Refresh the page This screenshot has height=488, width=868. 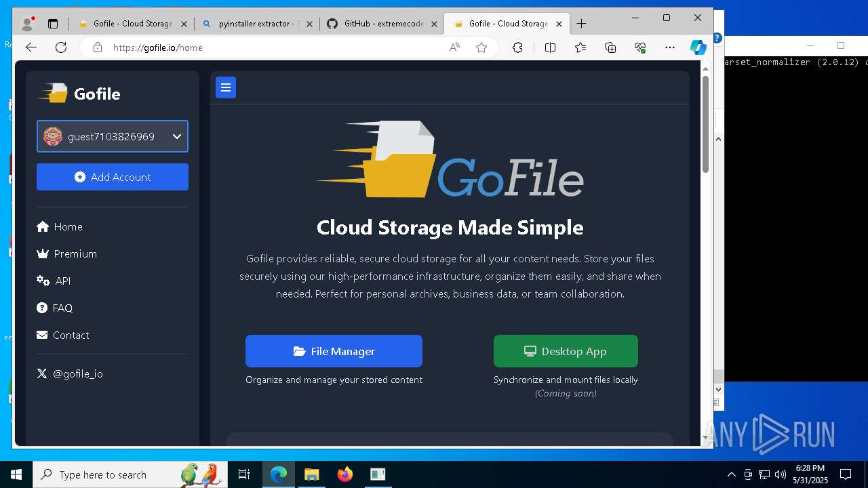click(x=61, y=47)
